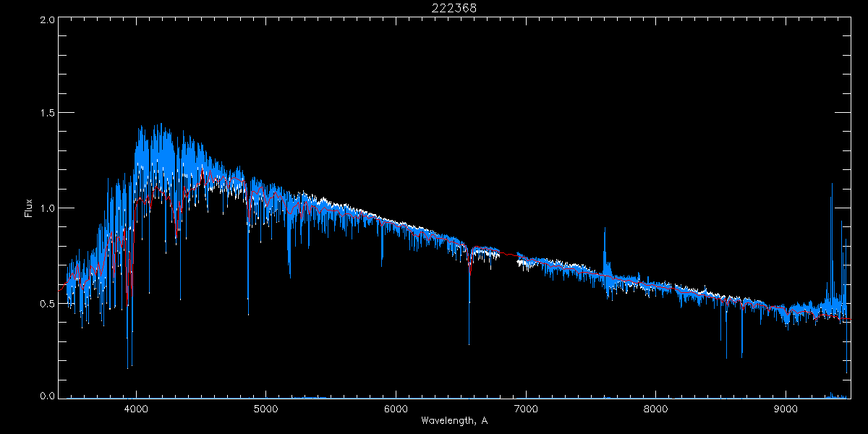Screen dimensions: 868x434
Task: Click the 4000 wavelength tick label
Action: pos(136,408)
